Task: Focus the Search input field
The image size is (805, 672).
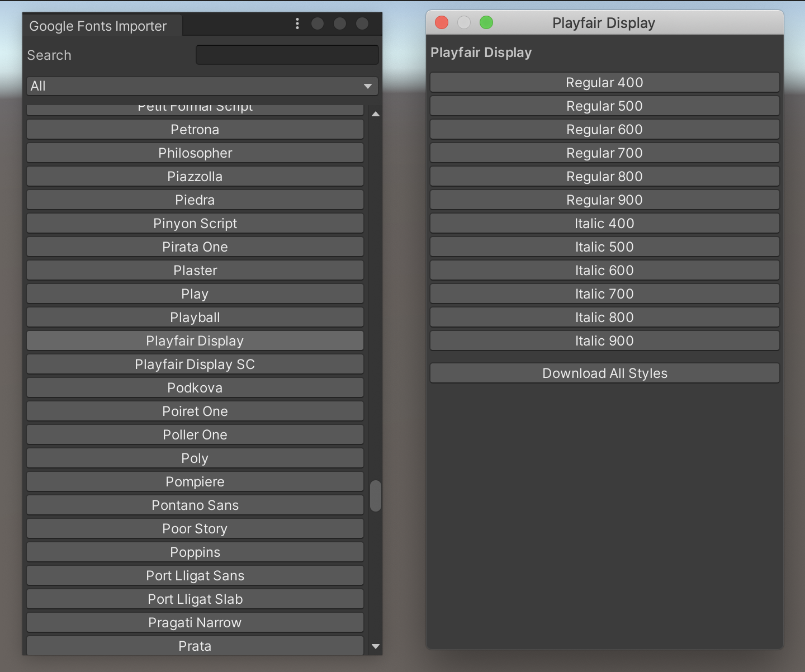Action: pos(287,55)
